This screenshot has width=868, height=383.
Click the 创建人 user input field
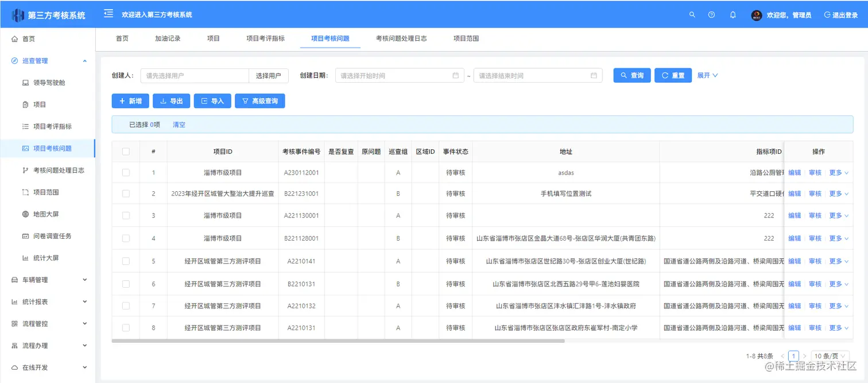195,76
